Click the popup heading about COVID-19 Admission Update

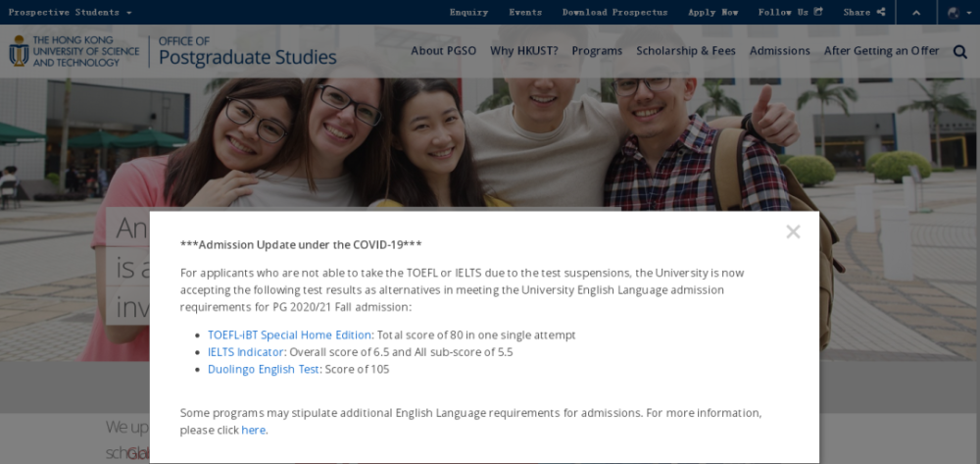click(301, 244)
